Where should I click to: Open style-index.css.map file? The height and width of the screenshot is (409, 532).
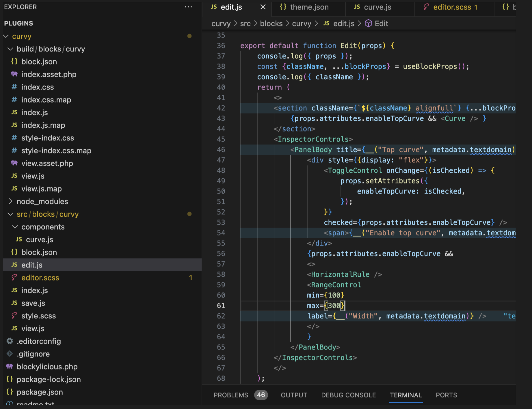102,150
